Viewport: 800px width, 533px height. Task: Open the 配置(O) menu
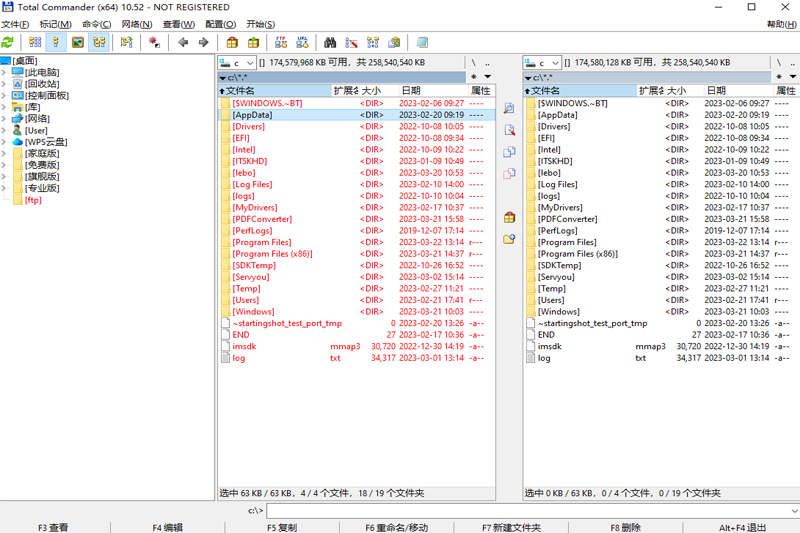click(x=220, y=24)
